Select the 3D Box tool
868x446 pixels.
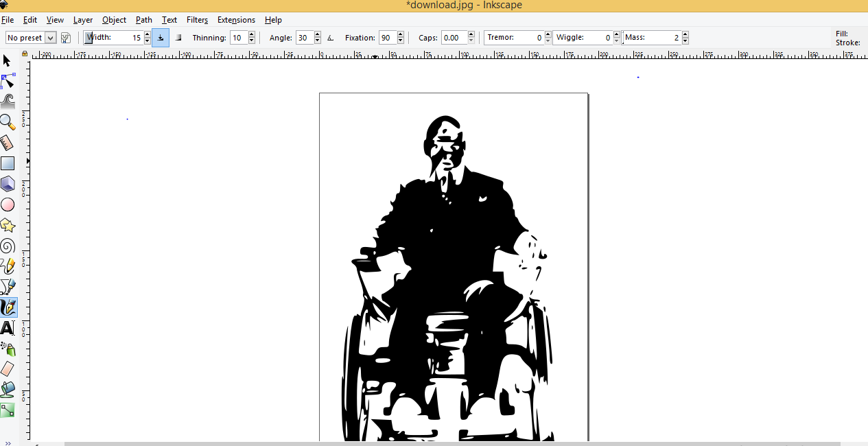pos(8,184)
